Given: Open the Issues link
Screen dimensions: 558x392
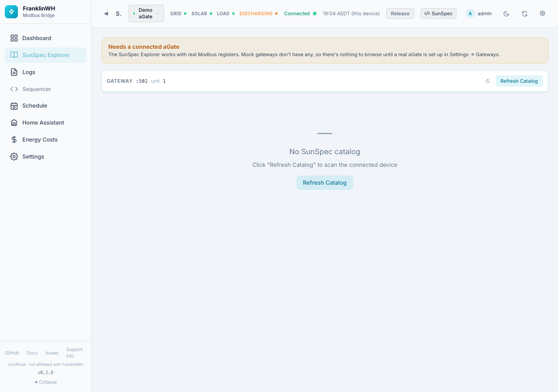Looking at the screenshot, I should [x=52, y=353].
